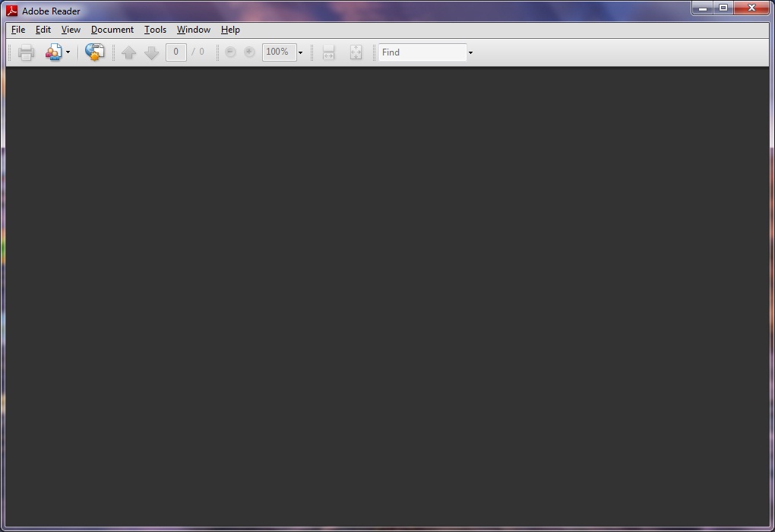Screen dimensions: 775x532
Task: Click the Print icon in toolbar
Action: point(26,52)
